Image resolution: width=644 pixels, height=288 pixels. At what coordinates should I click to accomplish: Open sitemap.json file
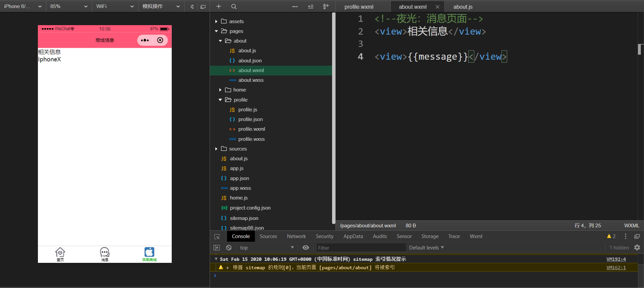coord(244,218)
